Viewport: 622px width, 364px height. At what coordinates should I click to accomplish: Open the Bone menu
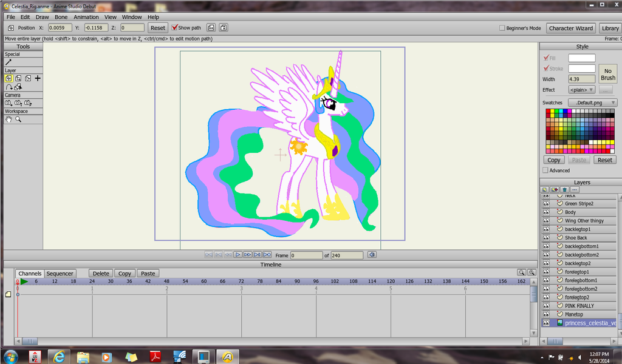point(61,17)
